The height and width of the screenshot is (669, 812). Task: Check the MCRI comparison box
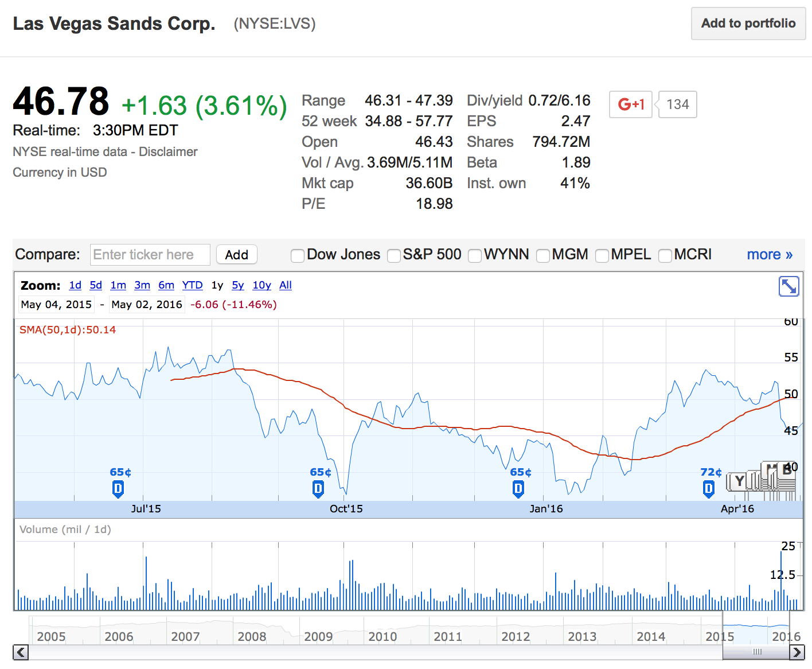pyautogui.click(x=665, y=255)
